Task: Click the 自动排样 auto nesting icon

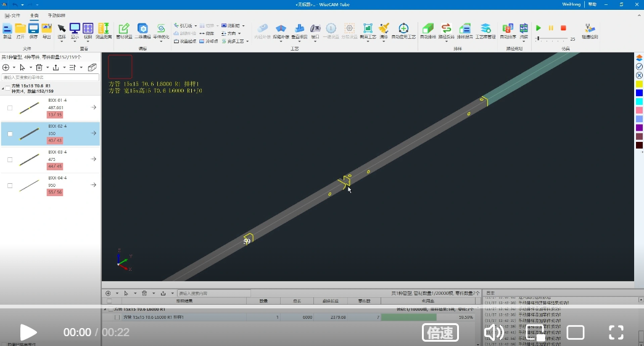Action: [427, 30]
